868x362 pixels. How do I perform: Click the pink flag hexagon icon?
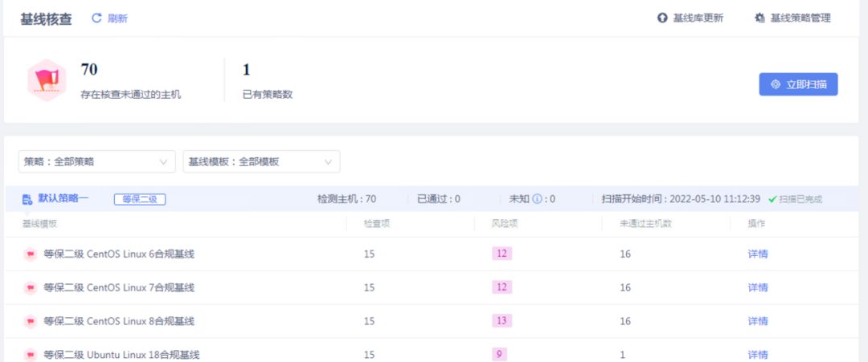[x=46, y=79]
